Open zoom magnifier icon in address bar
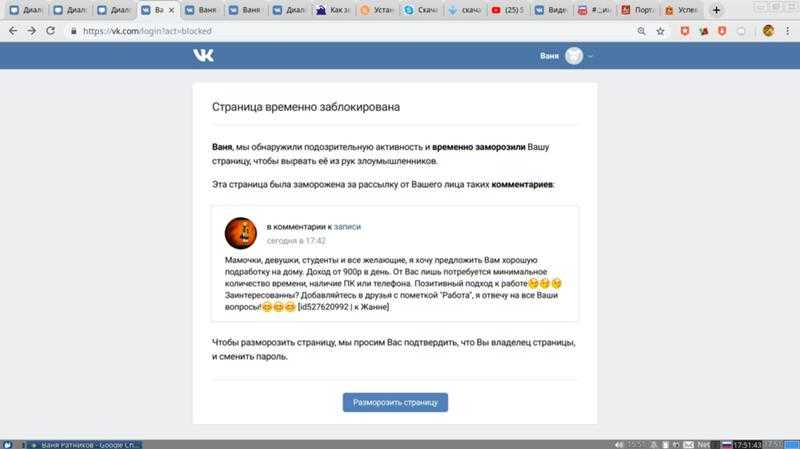Image resolution: width=800 pixels, height=449 pixels. click(x=641, y=31)
